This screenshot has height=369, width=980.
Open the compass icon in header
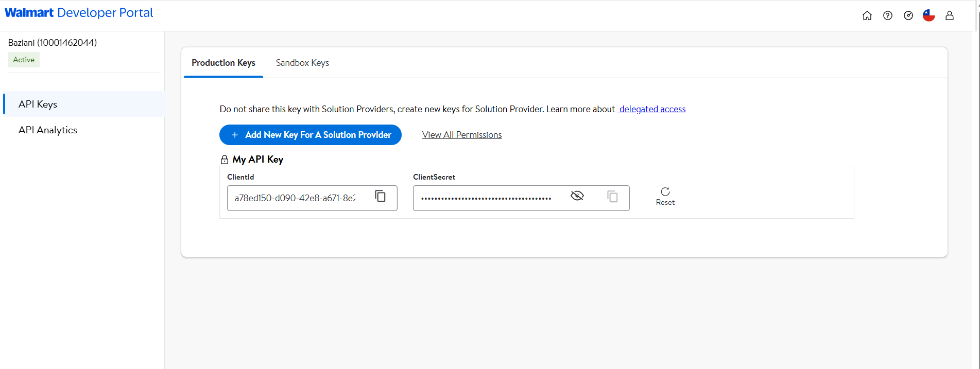point(908,16)
